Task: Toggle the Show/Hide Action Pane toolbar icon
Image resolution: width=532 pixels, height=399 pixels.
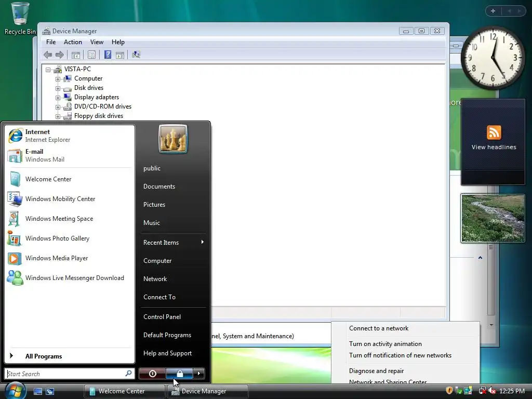Action: [x=120, y=55]
